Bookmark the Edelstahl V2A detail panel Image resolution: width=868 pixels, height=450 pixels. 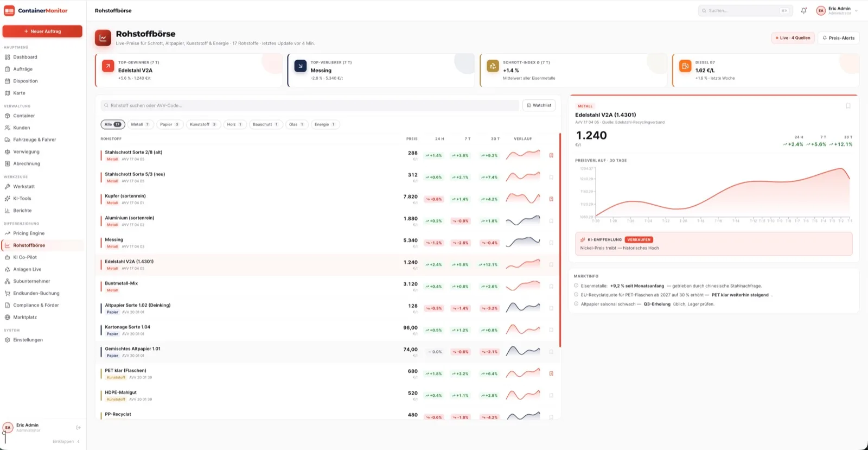pos(848,106)
